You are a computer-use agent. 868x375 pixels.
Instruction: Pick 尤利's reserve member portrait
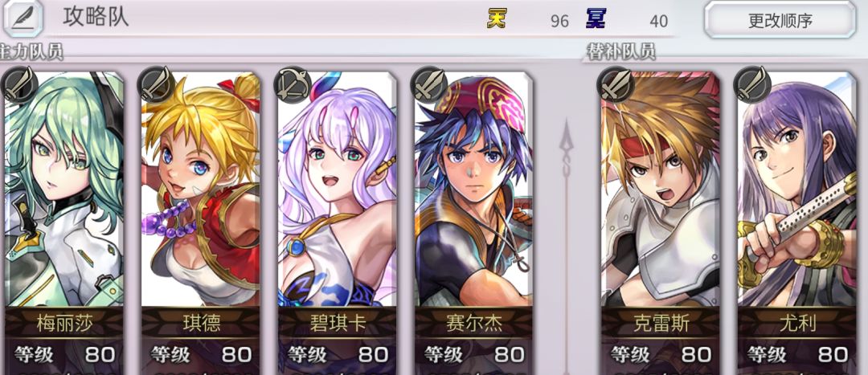(x=796, y=190)
